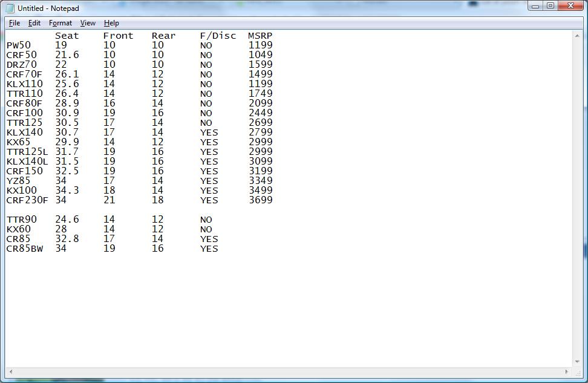The width and height of the screenshot is (588, 383).
Task: Click the MSRP value '1049'
Action: point(260,55)
